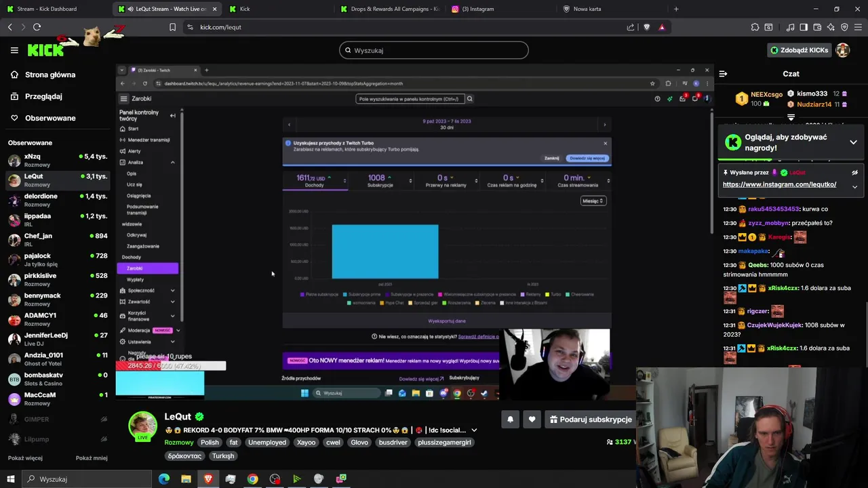Expand the stream title description chevron

click(x=474, y=430)
